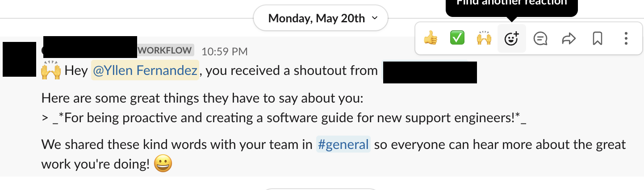Viewport: 644px width, 190px height.
Task: Reply in thread to this message
Action: tap(540, 39)
